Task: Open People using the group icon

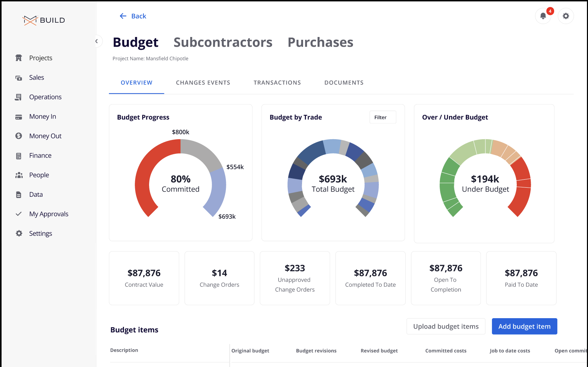Action: point(19,175)
